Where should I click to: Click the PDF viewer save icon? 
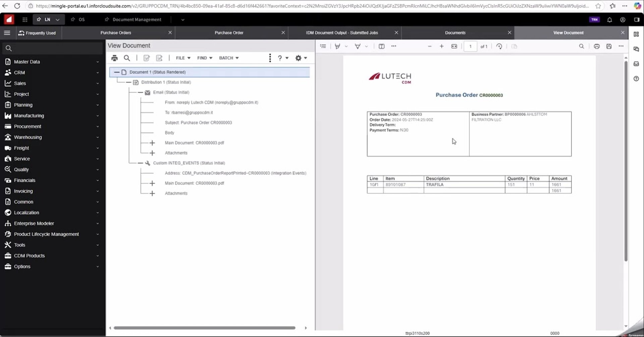(x=609, y=46)
